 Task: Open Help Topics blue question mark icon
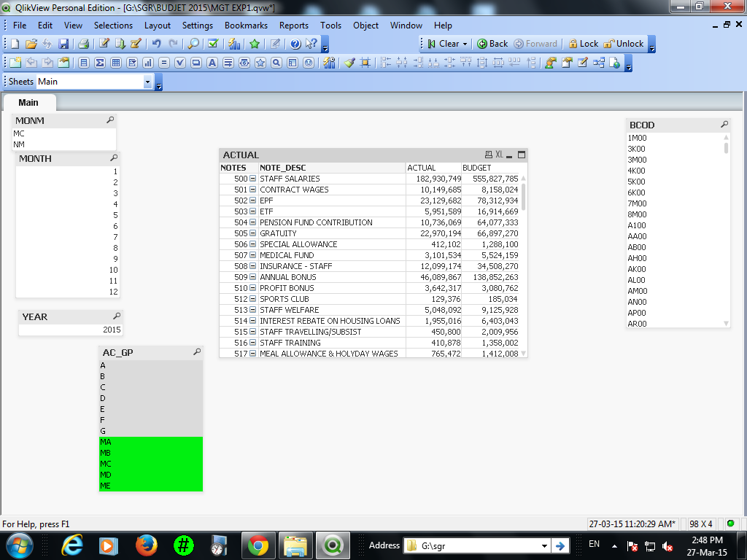click(x=295, y=44)
